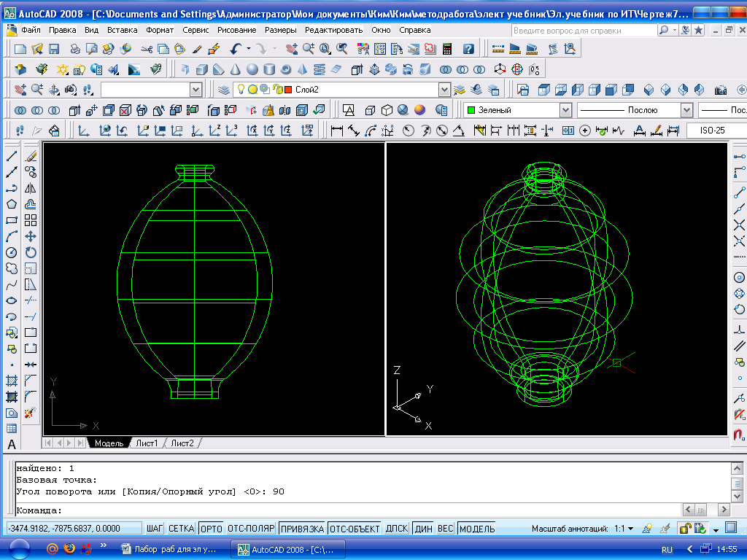Click the Help question mark icon

coord(468,49)
